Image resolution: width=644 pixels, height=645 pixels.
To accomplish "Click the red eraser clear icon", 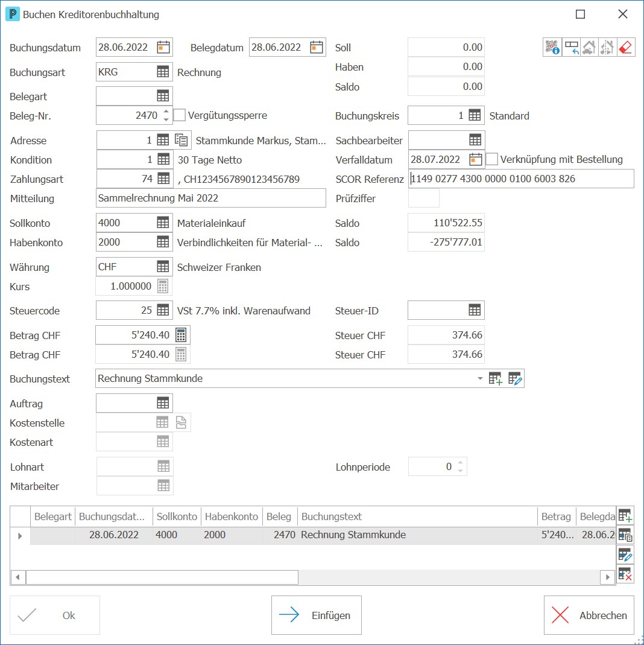I will 625,47.
